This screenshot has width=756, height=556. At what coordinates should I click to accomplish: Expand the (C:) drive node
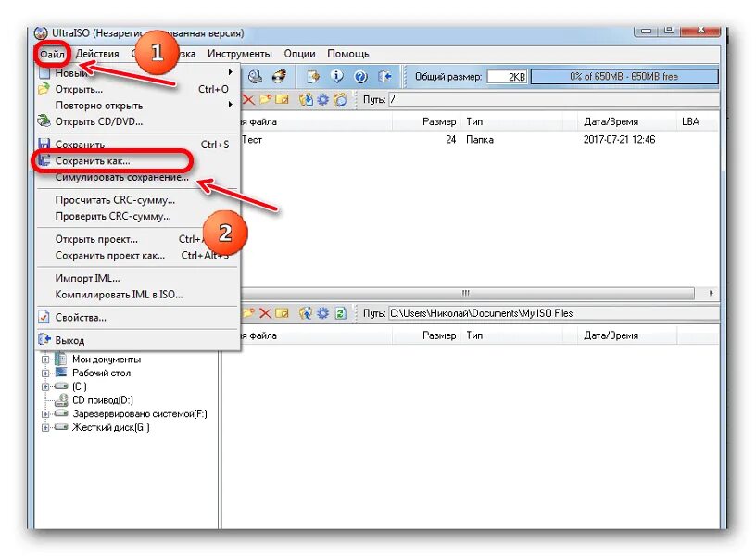click(44, 386)
